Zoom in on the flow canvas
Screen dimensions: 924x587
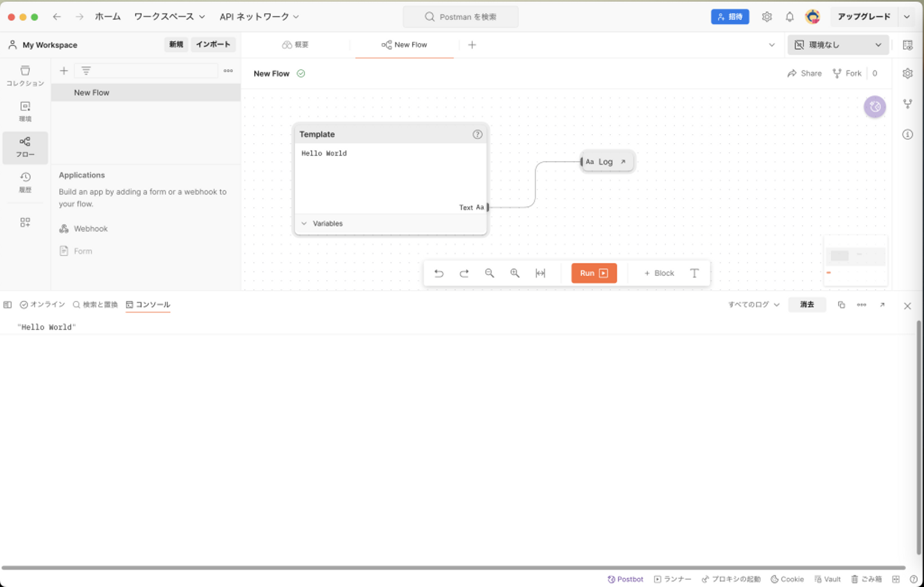click(515, 273)
